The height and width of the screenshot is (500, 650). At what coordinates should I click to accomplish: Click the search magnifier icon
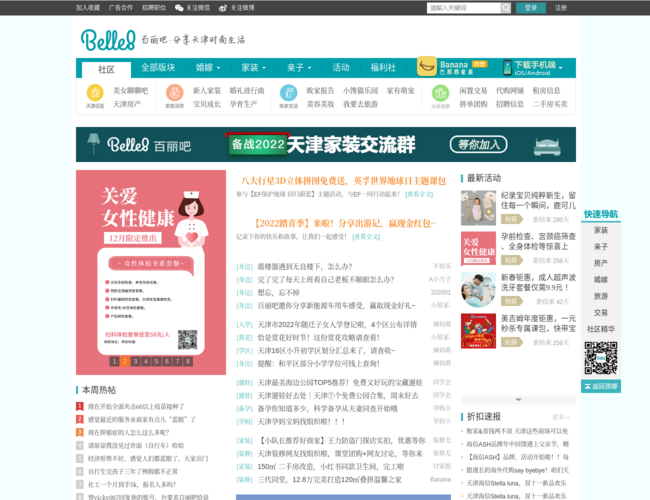pyautogui.click(x=505, y=8)
